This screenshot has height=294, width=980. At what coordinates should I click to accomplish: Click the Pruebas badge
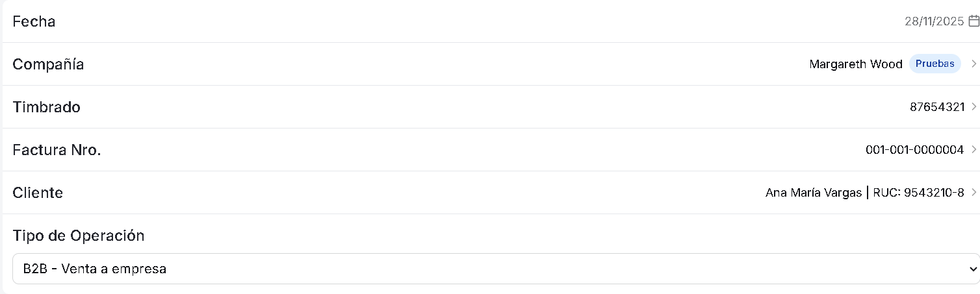tap(935, 64)
